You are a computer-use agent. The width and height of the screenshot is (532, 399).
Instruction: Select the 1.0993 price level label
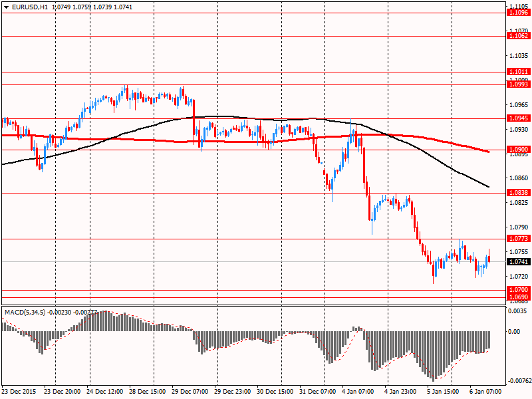click(518, 84)
